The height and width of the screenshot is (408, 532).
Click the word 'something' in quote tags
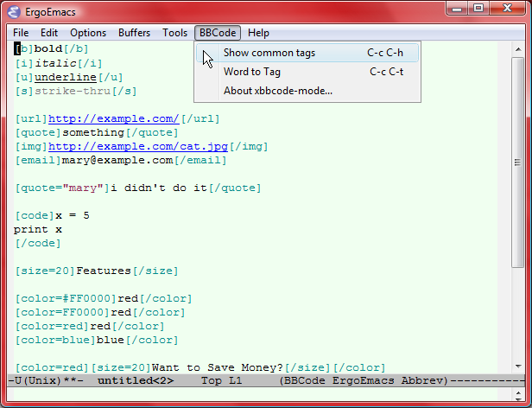[93, 132]
